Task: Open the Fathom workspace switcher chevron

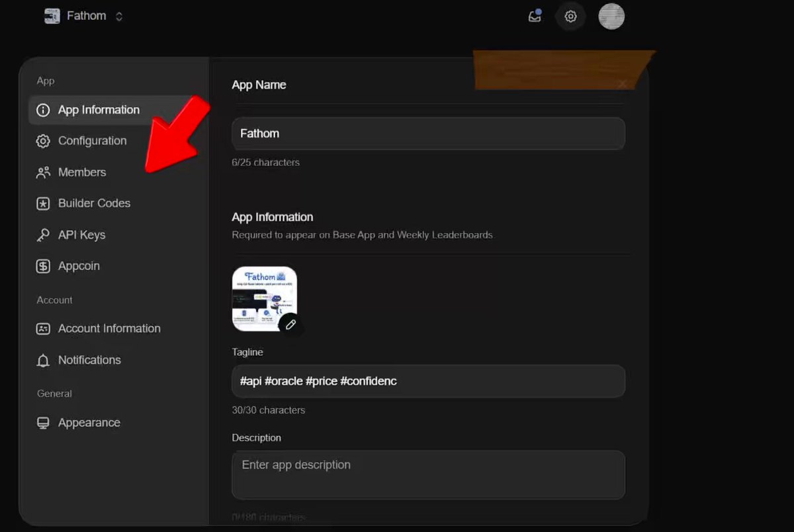Action: click(x=119, y=17)
